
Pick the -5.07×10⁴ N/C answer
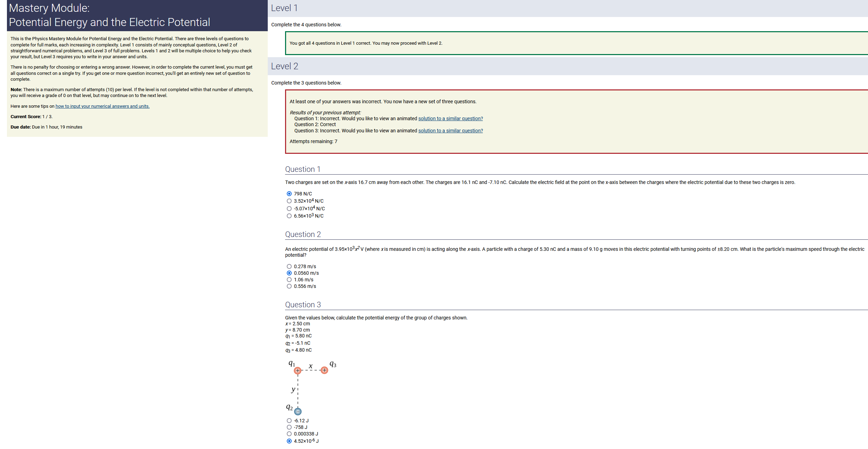point(289,209)
